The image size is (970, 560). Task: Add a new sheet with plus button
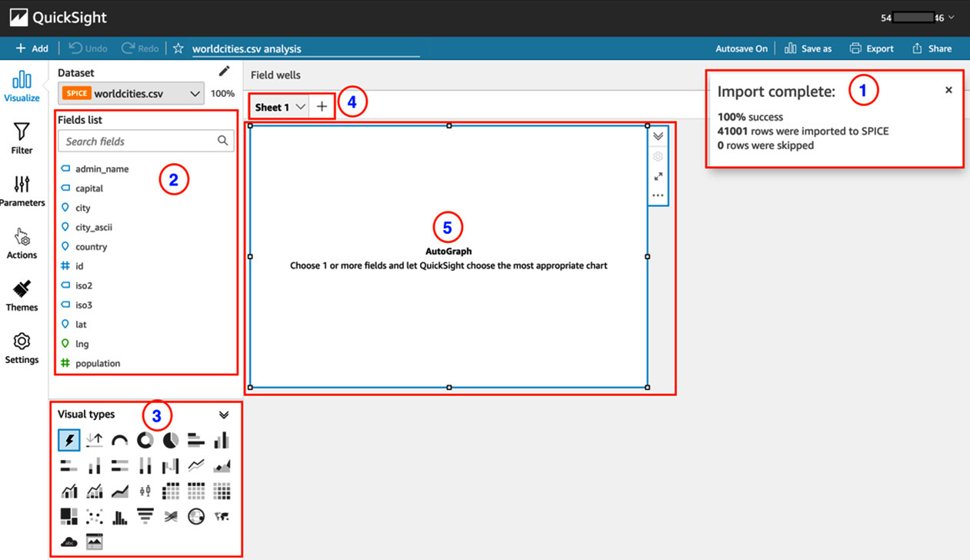pos(322,107)
